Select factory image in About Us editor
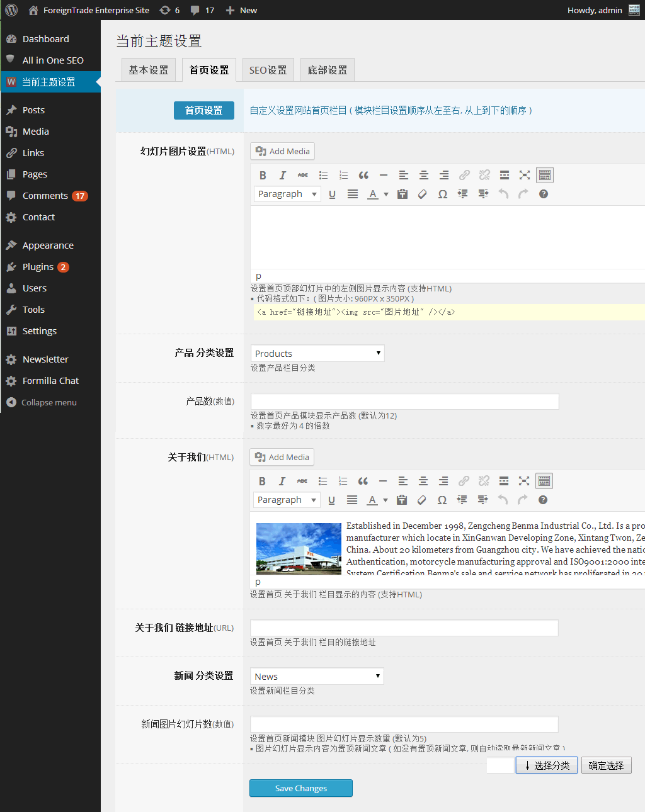 (x=299, y=548)
